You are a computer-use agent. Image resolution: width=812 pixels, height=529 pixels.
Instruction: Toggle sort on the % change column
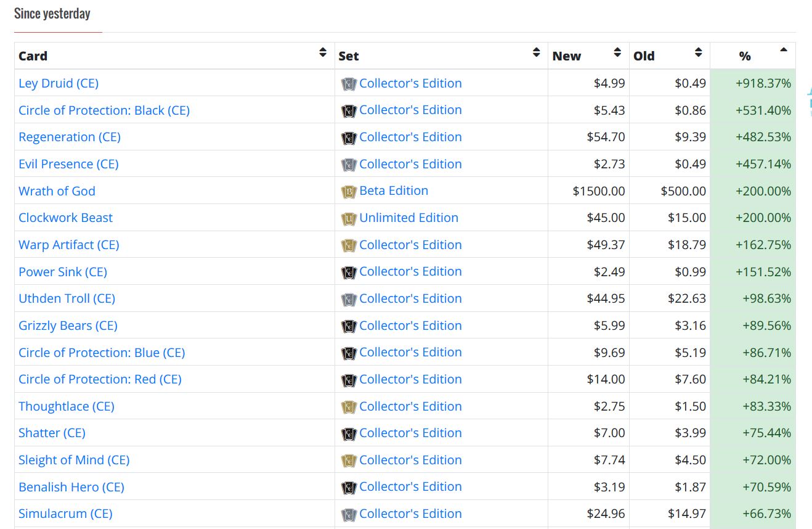783,51
